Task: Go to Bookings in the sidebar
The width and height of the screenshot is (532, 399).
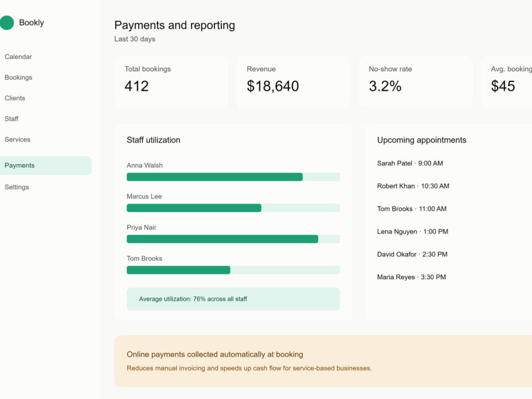Action: 18,77
